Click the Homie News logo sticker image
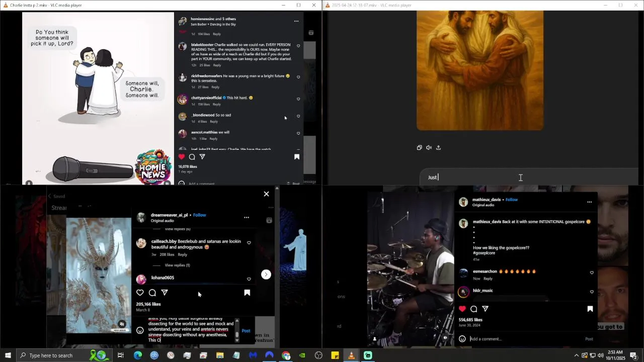Viewport: 644px width, 362px height. click(x=153, y=167)
